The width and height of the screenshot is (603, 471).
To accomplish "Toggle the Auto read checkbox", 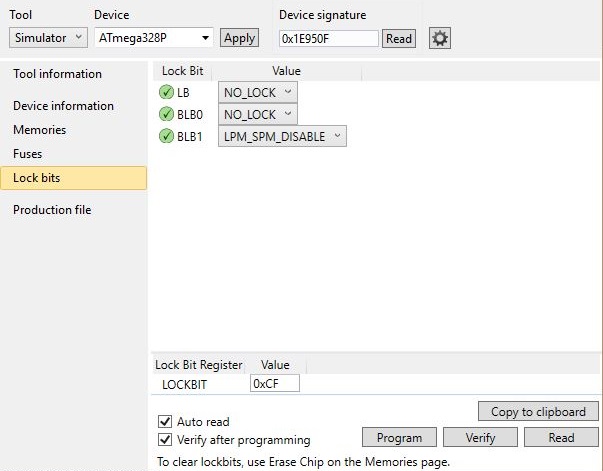I will tap(165, 422).
